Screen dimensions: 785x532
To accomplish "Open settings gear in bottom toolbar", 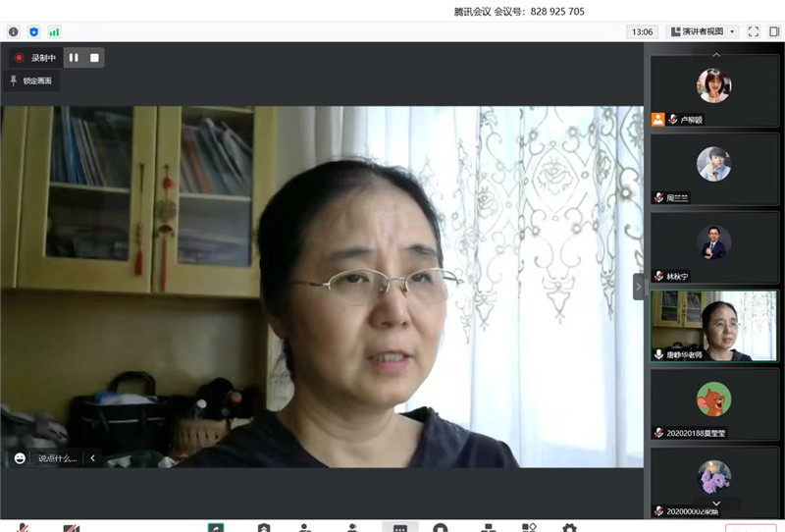I will [569, 527].
